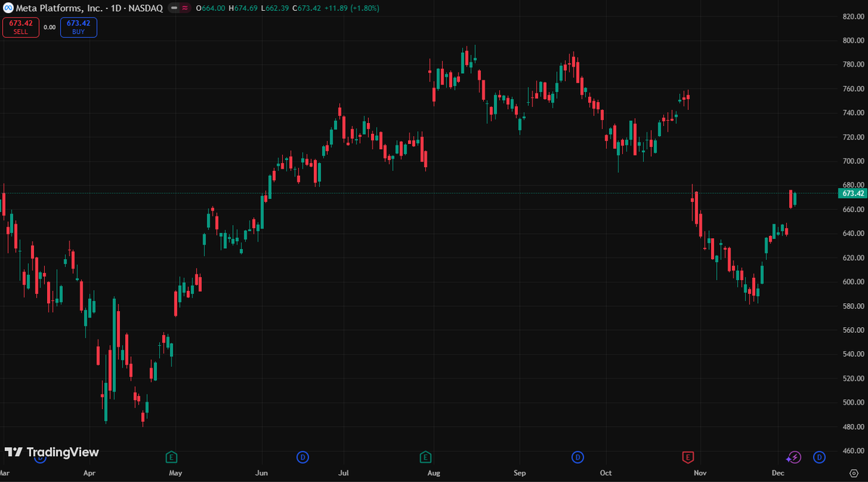Screen dimensions: 868x482
Task: Click the 0.00 spread value
Action: point(49,28)
